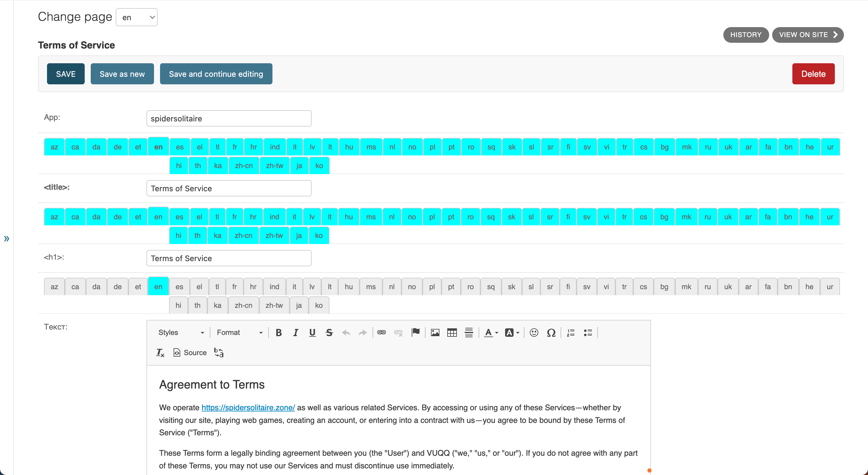Viewport: 868px width, 475px height.
Task: Insert an anchor using the flag icon
Action: point(416,333)
